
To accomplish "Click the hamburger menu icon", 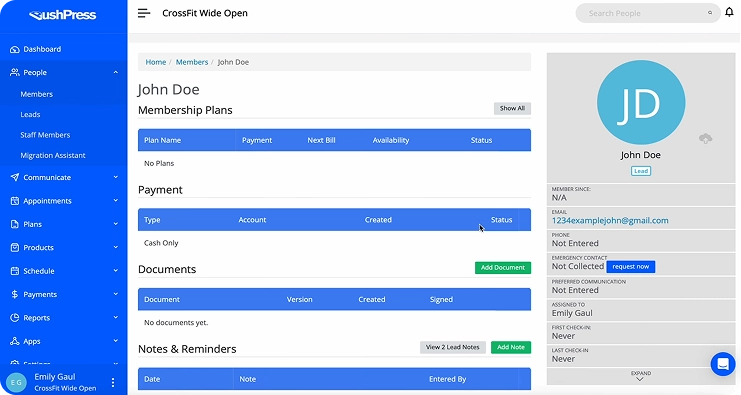I will pyautogui.click(x=144, y=13).
